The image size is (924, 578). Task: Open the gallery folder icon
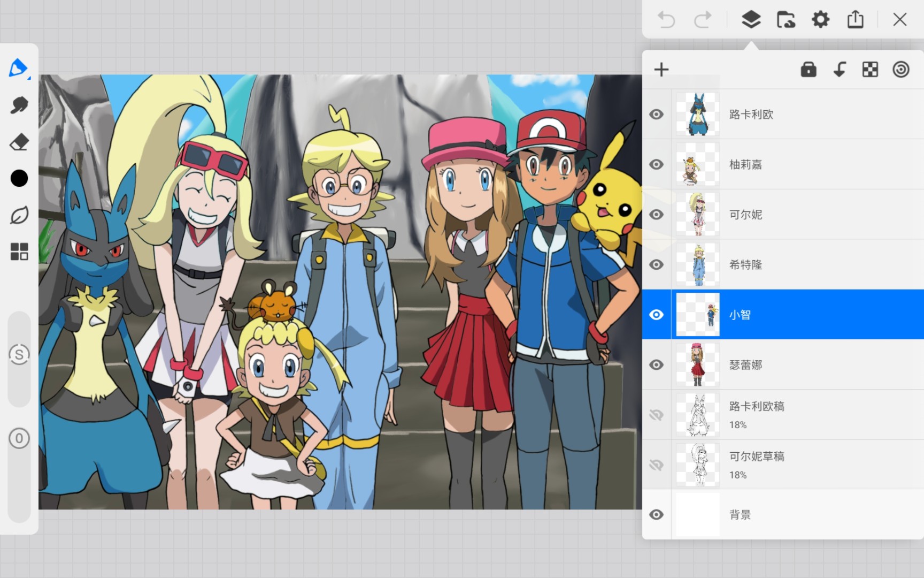click(x=786, y=20)
